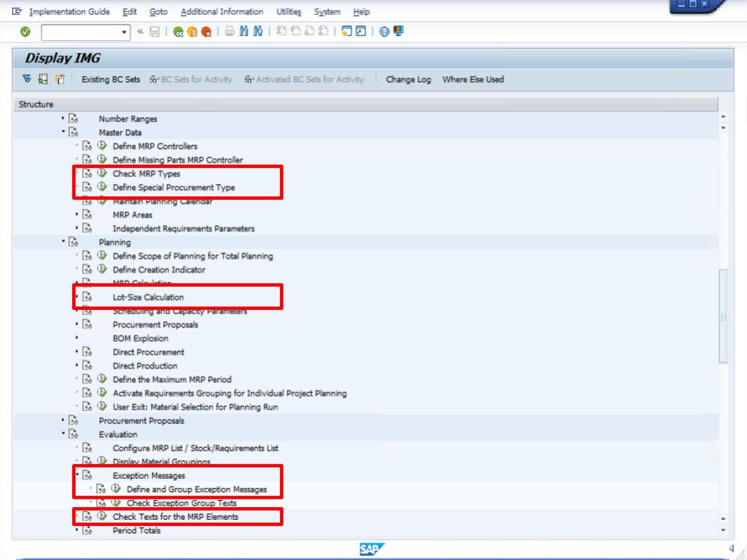Click the Expand All icon under Display IMG
Image resolution: width=747 pixels, height=560 pixels.
tap(27, 79)
